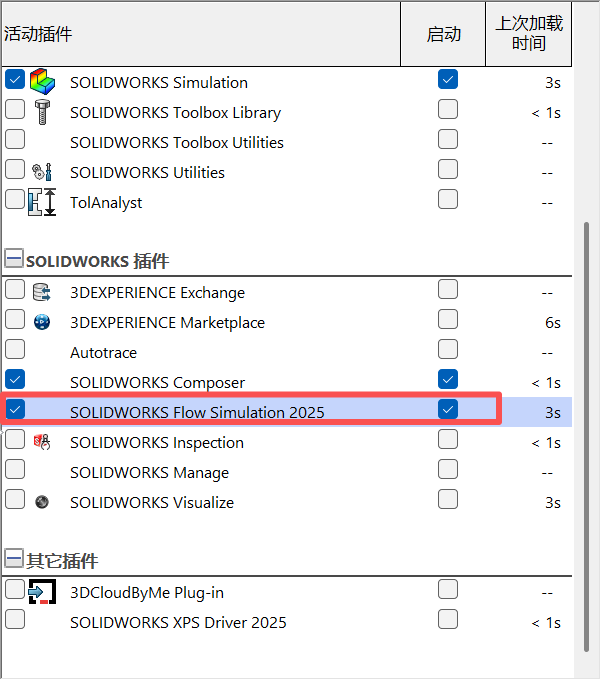The height and width of the screenshot is (680, 600).
Task: Select the 3DEXPERIENCE Exchange row text
Action: (157, 293)
